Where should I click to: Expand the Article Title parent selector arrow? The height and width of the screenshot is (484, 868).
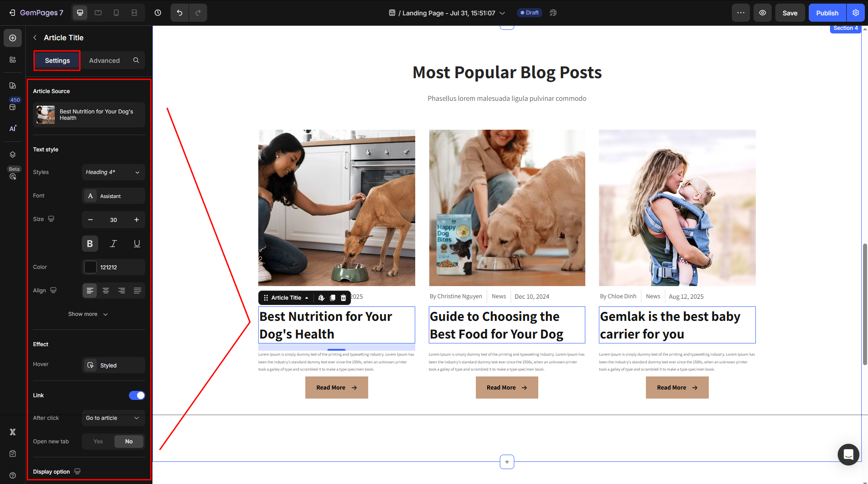307,298
